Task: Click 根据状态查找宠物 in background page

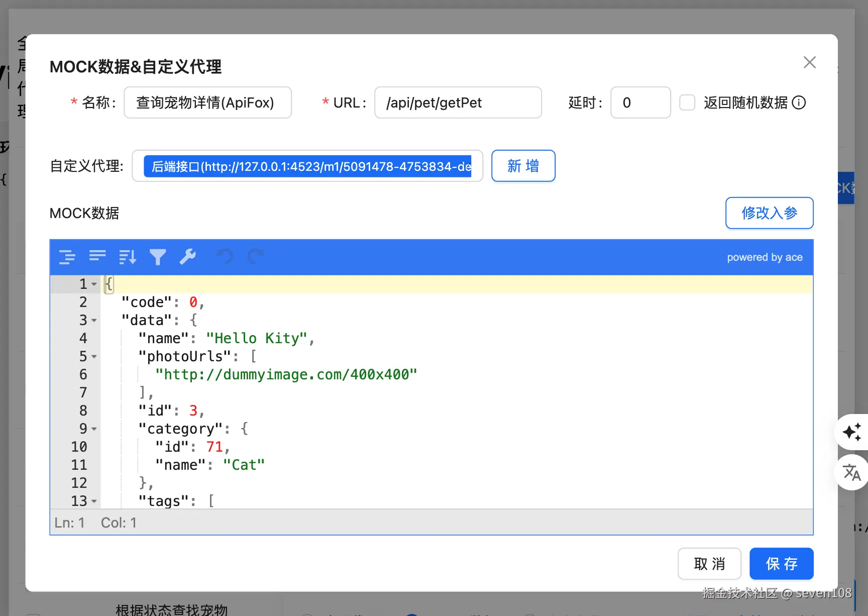Action: 172,609
